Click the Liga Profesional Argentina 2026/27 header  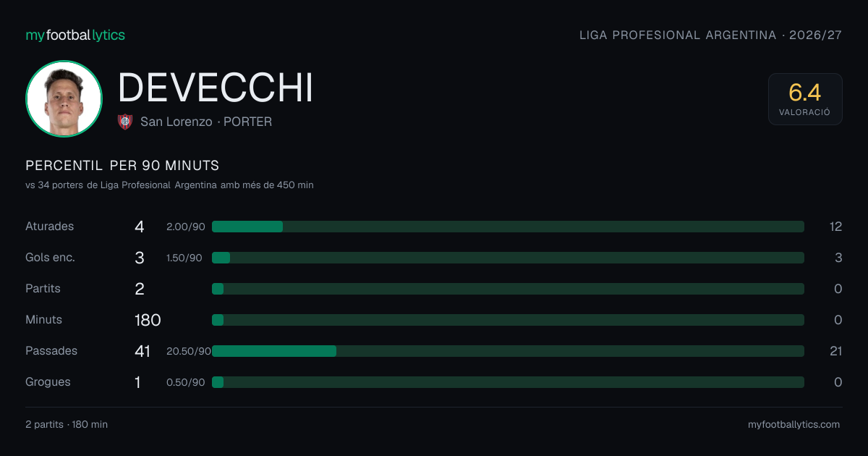coord(711,35)
